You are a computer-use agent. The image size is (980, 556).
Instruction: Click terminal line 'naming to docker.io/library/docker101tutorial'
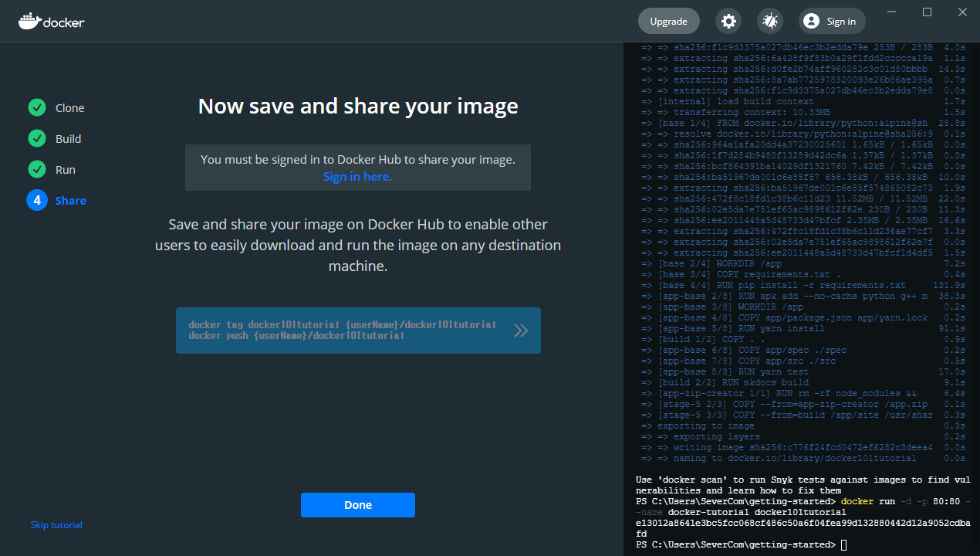(x=803, y=458)
